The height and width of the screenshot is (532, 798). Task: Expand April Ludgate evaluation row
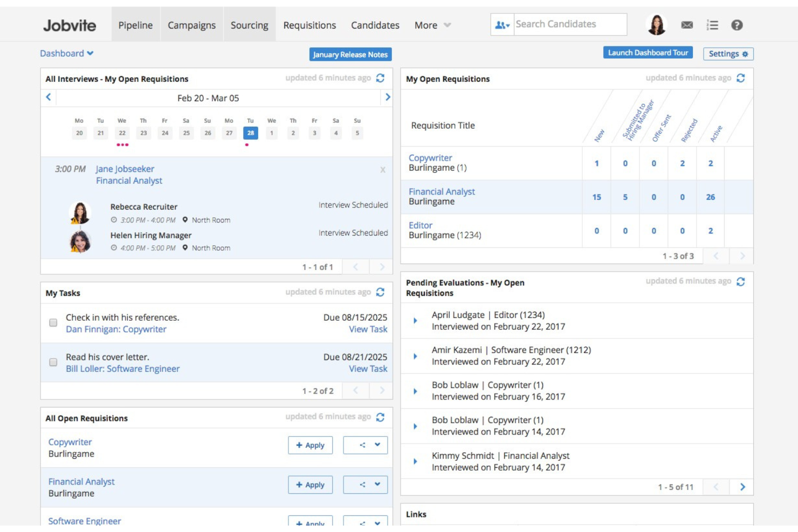[415, 321]
